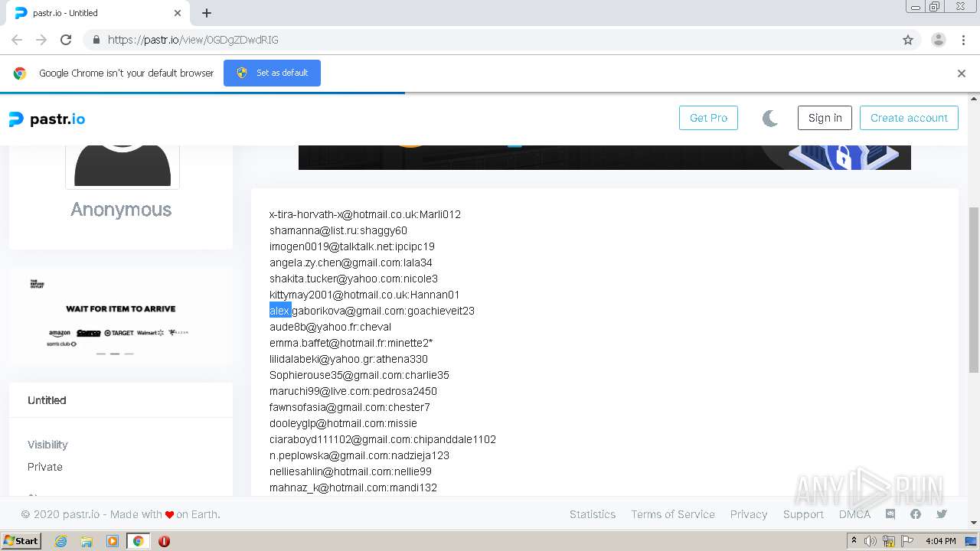This screenshot has width=980, height=551.
Task: Launch Internet Explorer from the taskbar
Action: click(60, 541)
